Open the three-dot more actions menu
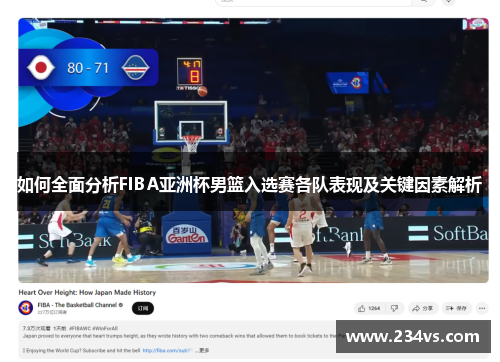The height and width of the screenshot is (362, 500). click(x=482, y=308)
